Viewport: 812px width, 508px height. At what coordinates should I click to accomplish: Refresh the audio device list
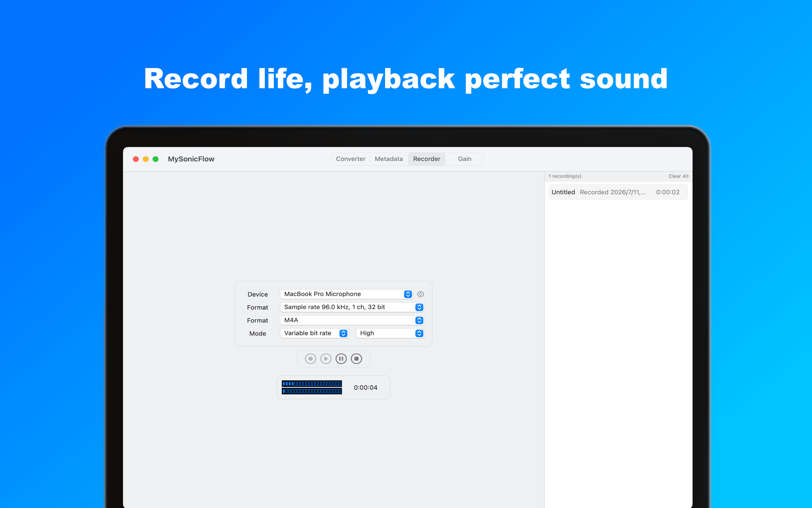420,294
